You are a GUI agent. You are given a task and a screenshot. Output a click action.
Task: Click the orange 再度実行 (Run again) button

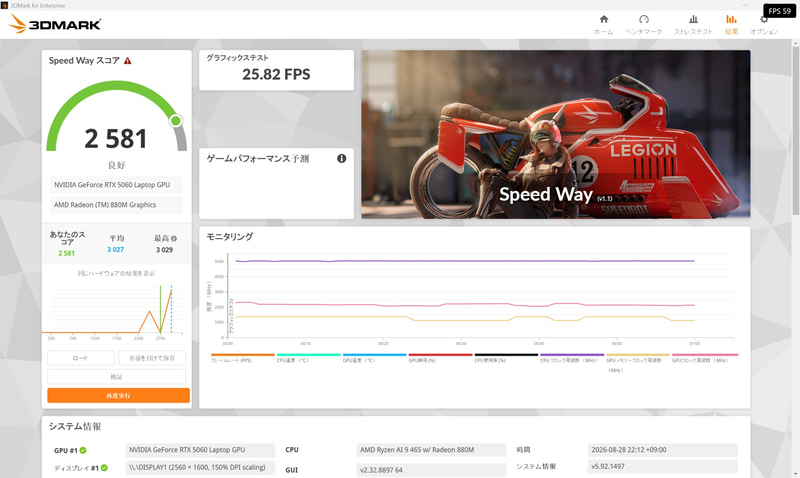pos(118,395)
